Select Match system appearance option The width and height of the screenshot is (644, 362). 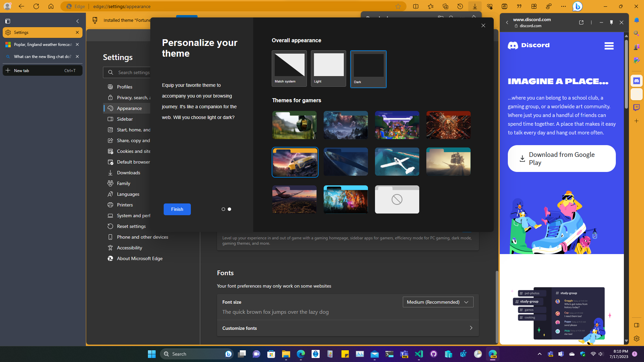[289, 69]
